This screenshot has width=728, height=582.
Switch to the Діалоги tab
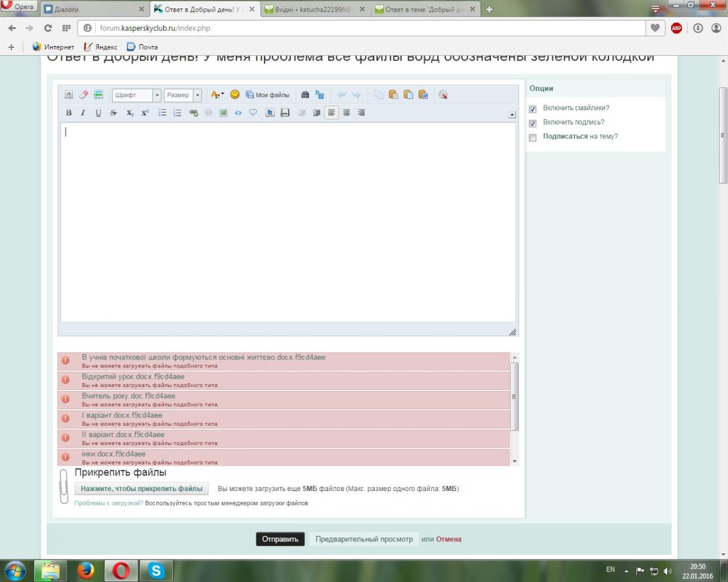coord(95,10)
